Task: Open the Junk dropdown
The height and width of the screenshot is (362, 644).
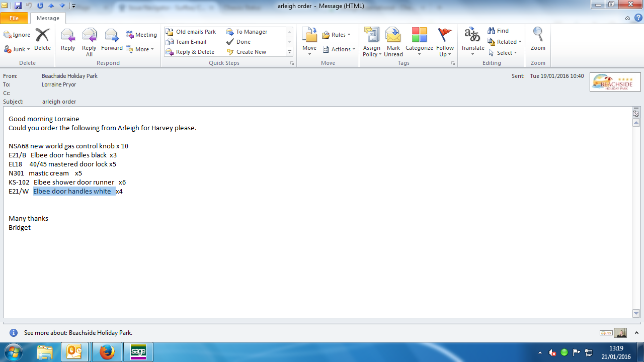Action: coord(17,49)
